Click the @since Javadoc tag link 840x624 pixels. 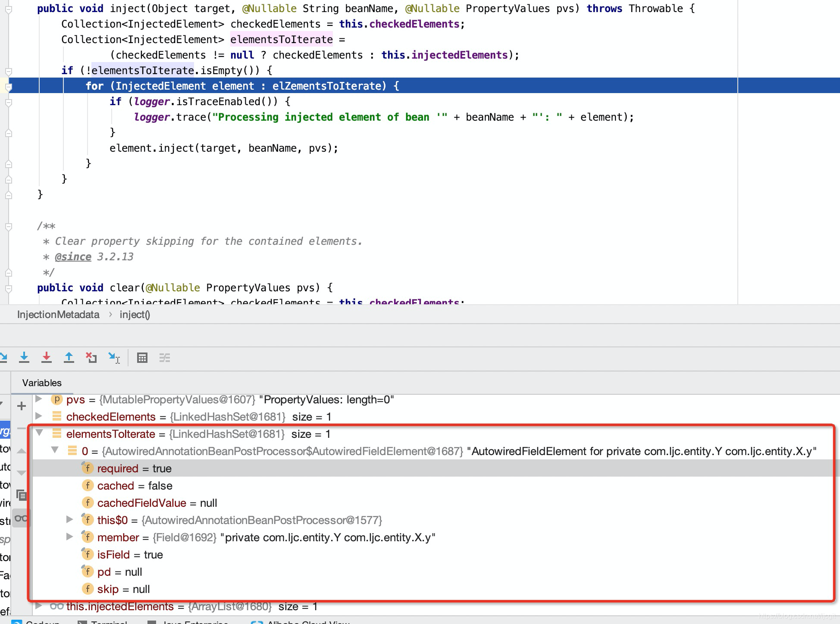click(x=73, y=257)
